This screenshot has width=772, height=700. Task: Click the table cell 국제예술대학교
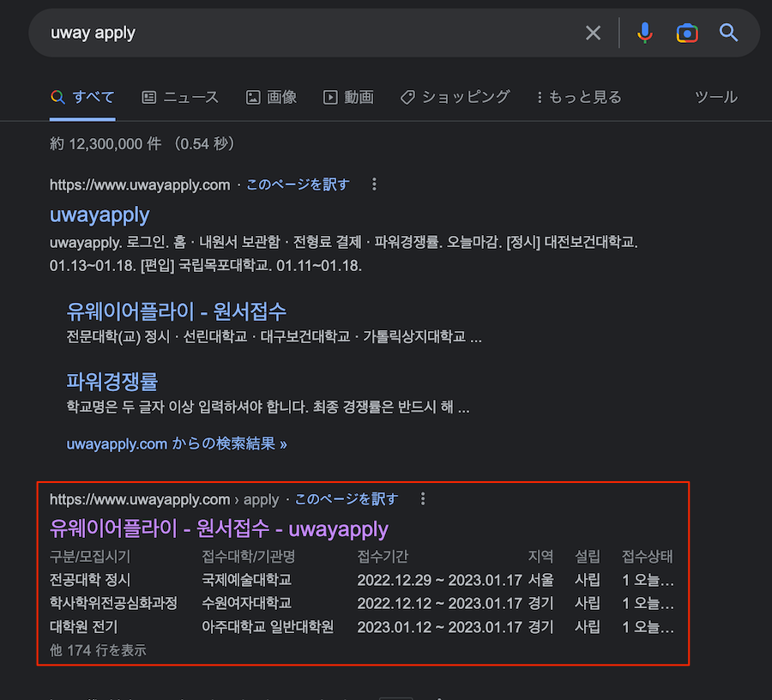247,580
